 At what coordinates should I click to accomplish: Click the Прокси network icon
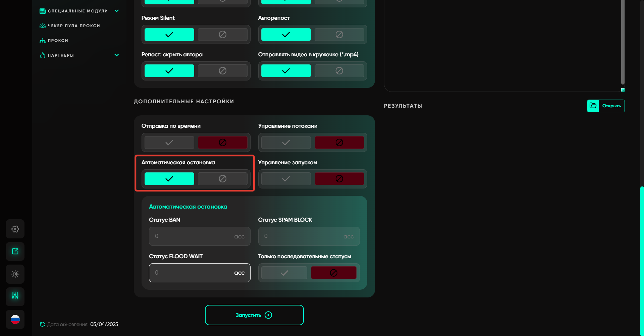click(43, 41)
